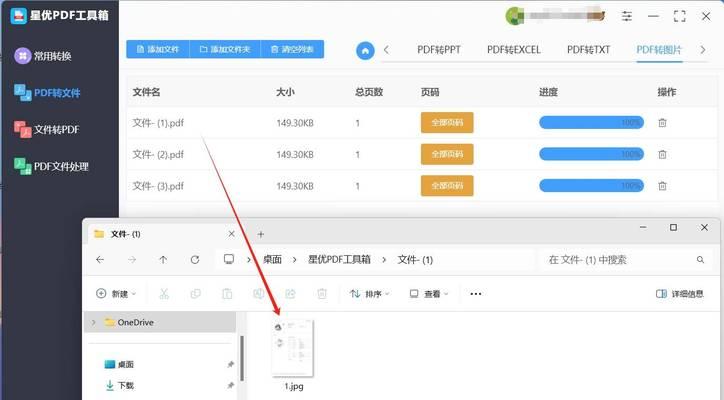This screenshot has width=724, height=400.
Task: Click the search magnifier icon in Explorer
Action: coord(700,260)
